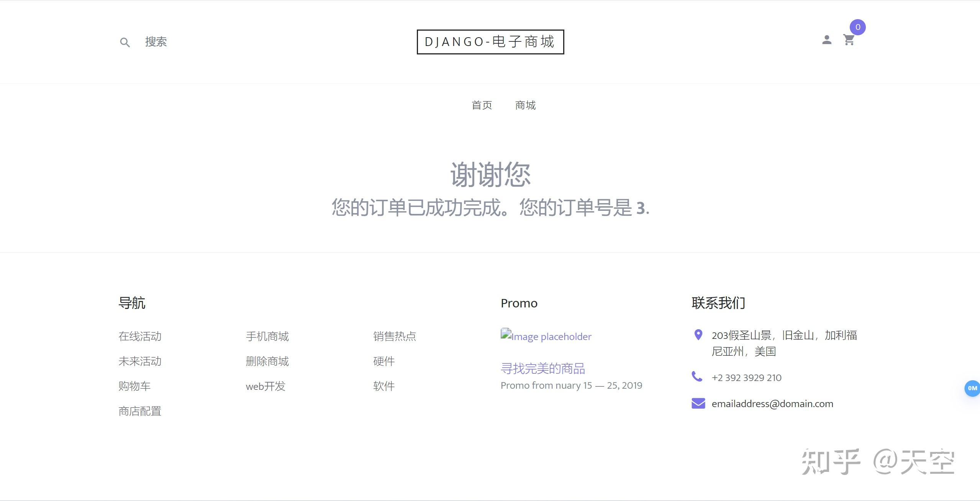Click the DJANGO-电子商城 site title
The width and height of the screenshot is (980, 501).
[490, 42]
